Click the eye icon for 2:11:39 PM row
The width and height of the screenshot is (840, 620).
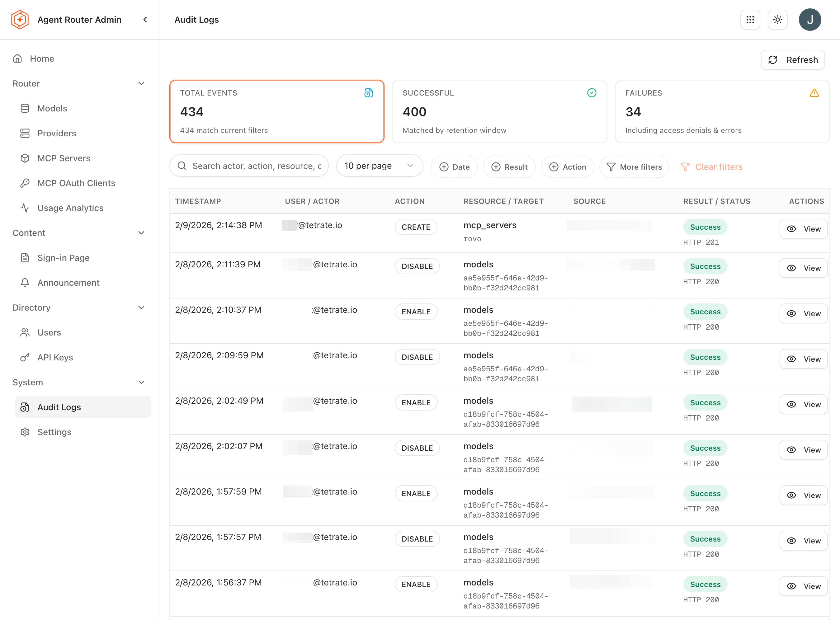click(x=791, y=268)
